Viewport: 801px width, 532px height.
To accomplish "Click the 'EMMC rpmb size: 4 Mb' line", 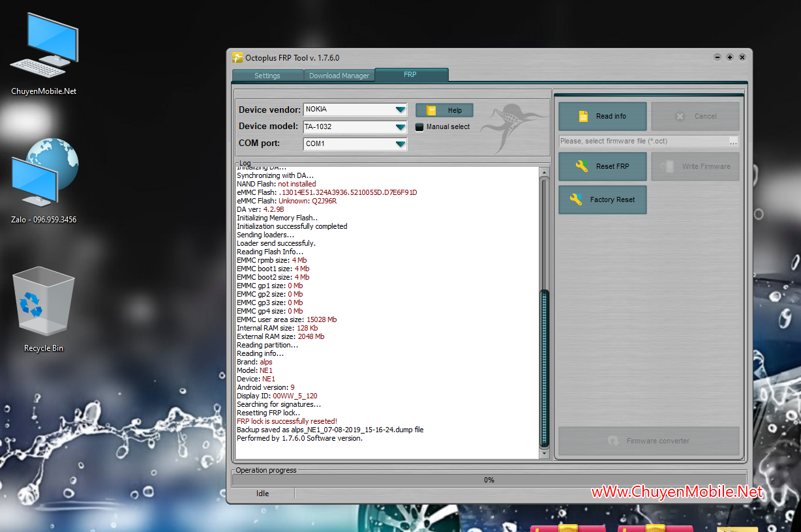I will (x=272, y=260).
